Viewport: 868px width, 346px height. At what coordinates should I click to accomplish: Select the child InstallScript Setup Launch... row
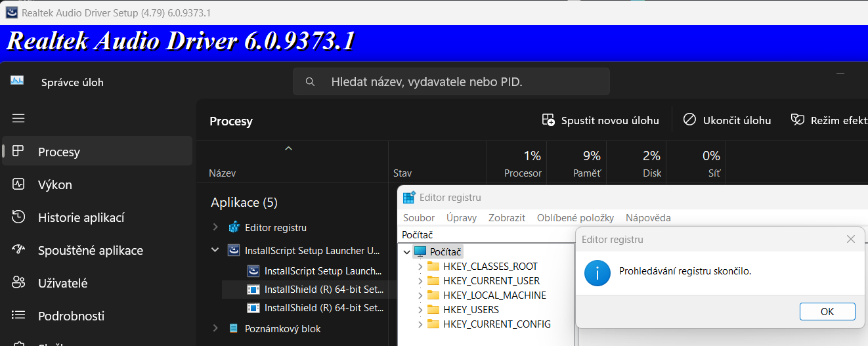309,270
